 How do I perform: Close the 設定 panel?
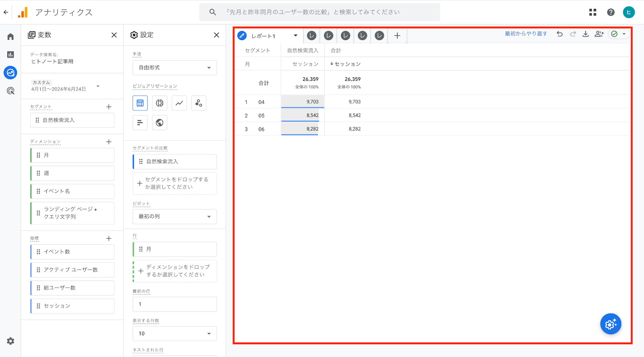click(x=217, y=35)
